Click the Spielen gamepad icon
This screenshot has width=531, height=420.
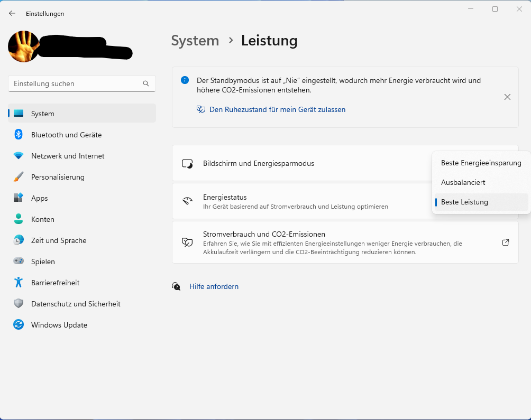(x=19, y=262)
